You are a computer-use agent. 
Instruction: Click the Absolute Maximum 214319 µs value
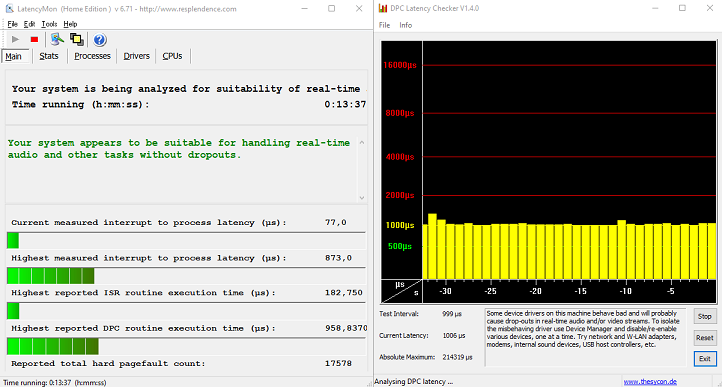pyautogui.click(x=457, y=357)
